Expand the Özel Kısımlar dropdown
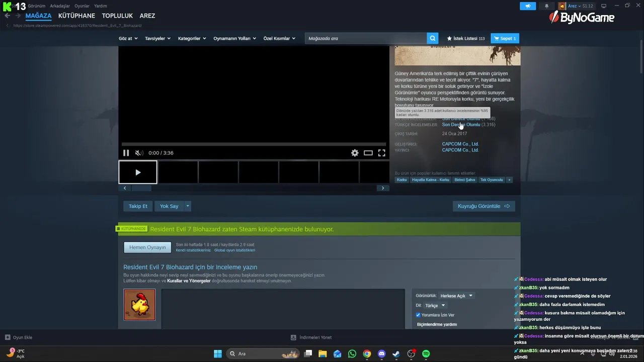644x362 pixels. pos(279,38)
